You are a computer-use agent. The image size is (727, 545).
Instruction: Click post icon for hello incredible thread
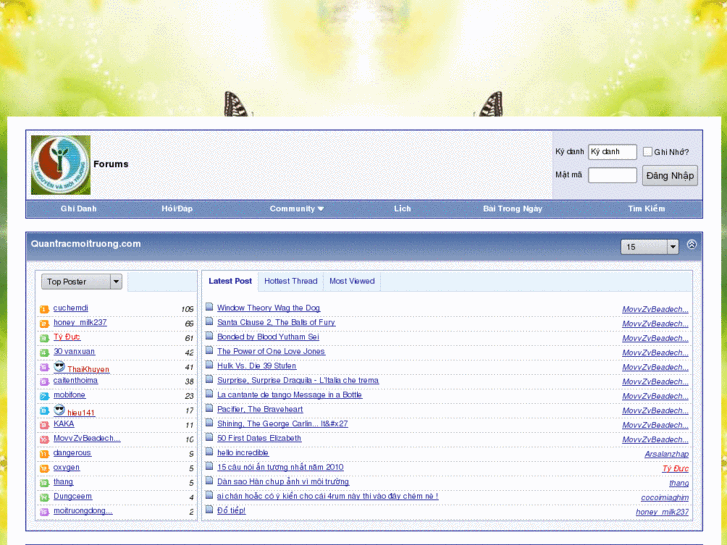210,452
